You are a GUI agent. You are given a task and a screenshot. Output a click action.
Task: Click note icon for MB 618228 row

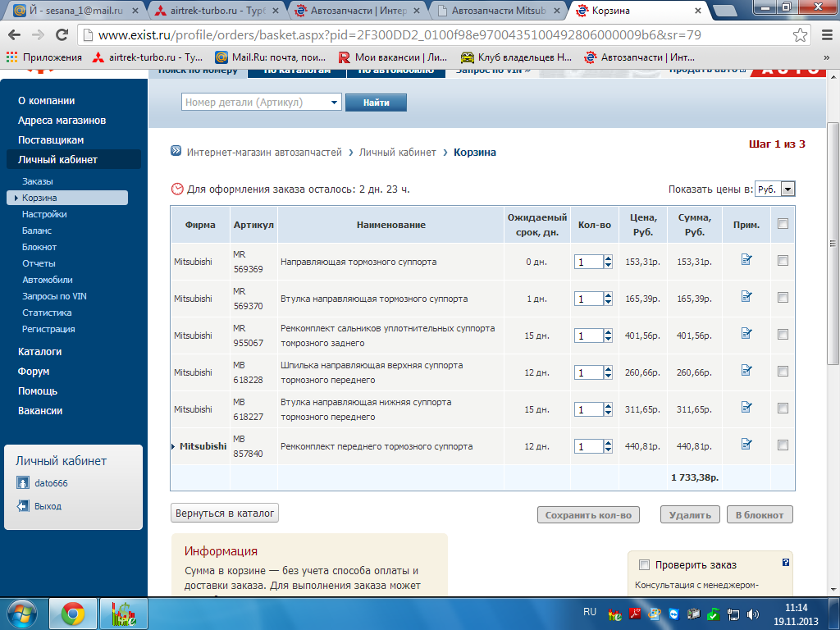[746, 371]
